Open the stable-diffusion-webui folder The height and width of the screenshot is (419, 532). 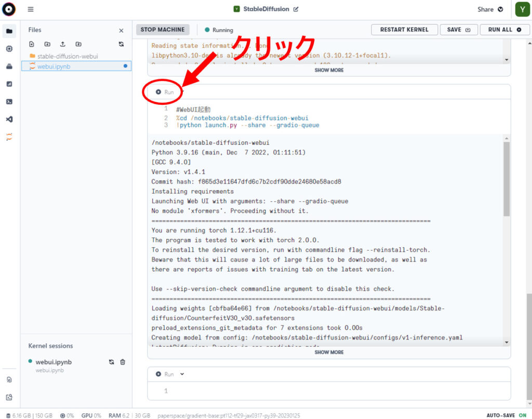67,56
